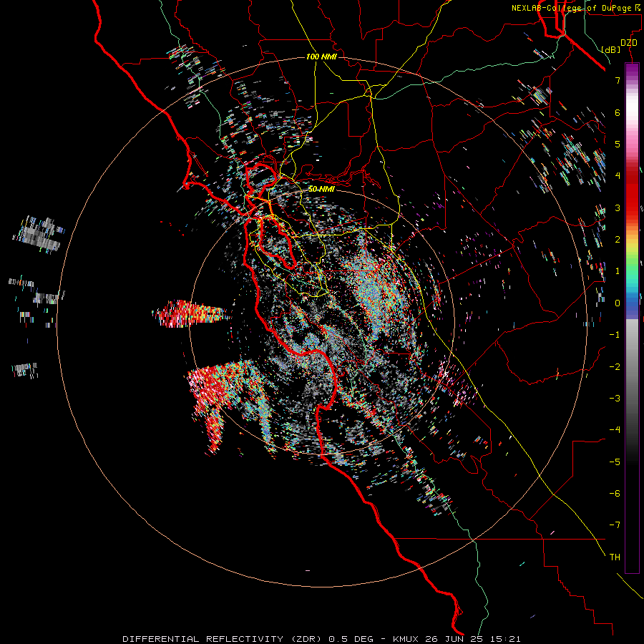
Task: Click the 50 NMI range ring label
Action: pyautogui.click(x=321, y=189)
